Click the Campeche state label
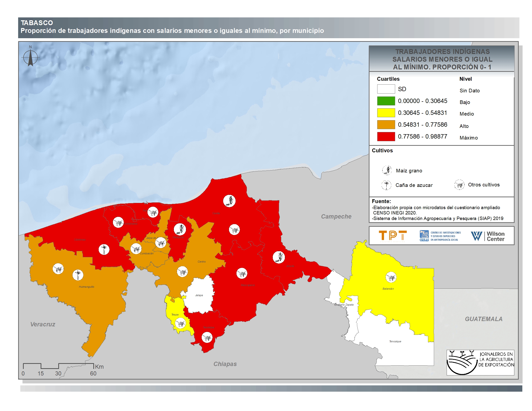The image size is (532, 411). pyautogui.click(x=336, y=216)
